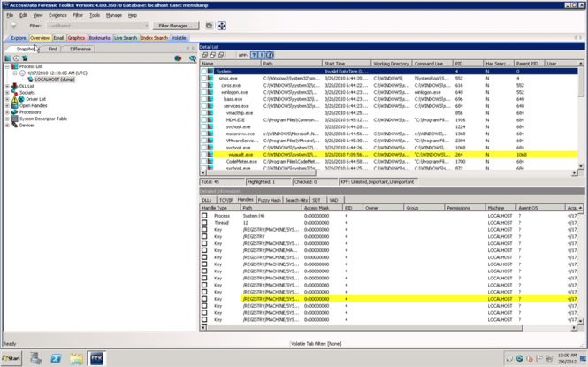Check the box for highlighted yellow Key handle row

(204, 299)
